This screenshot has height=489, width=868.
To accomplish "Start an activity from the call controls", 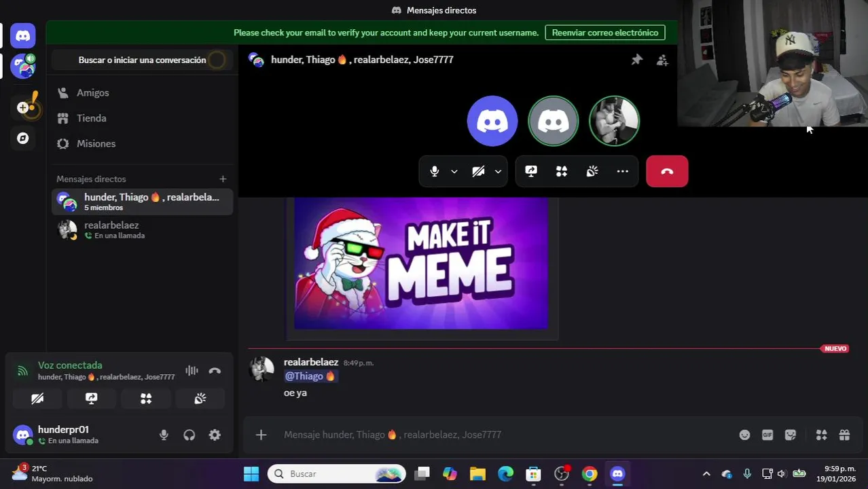I will [562, 171].
